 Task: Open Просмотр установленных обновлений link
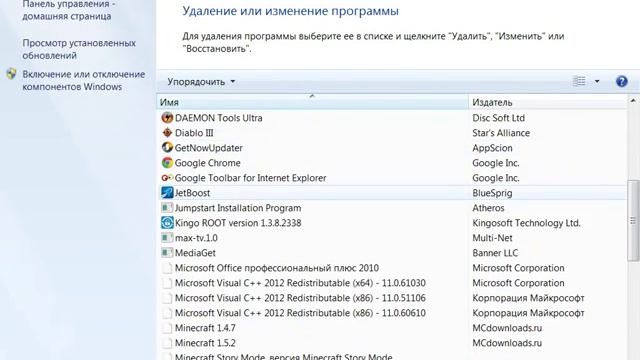coord(79,49)
